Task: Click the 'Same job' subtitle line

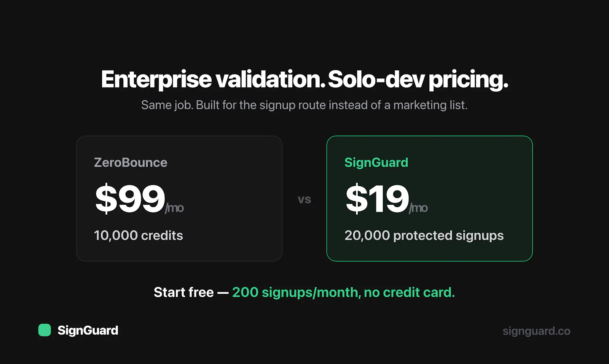Action: click(304, 105)
